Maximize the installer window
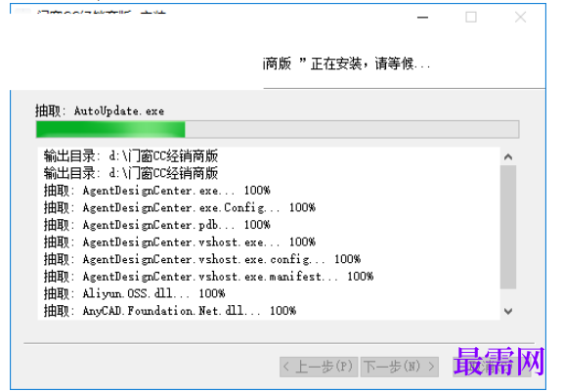563x392 pixels. point(471,17)
